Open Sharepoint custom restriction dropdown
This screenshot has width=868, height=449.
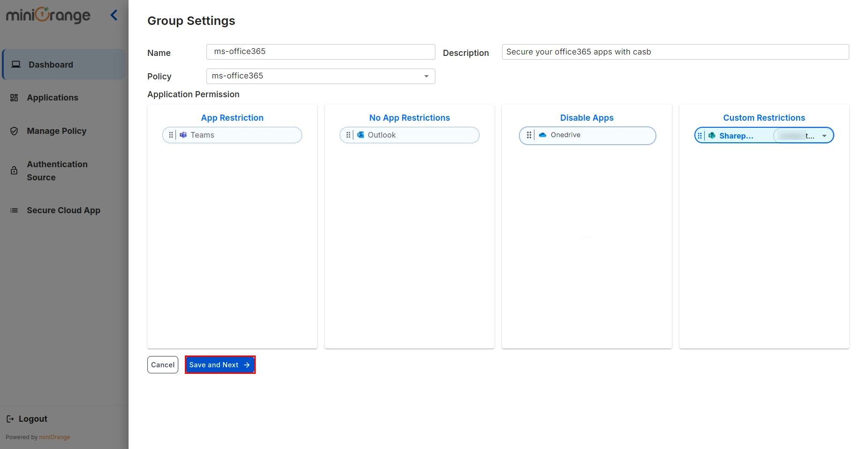point(802,136)
